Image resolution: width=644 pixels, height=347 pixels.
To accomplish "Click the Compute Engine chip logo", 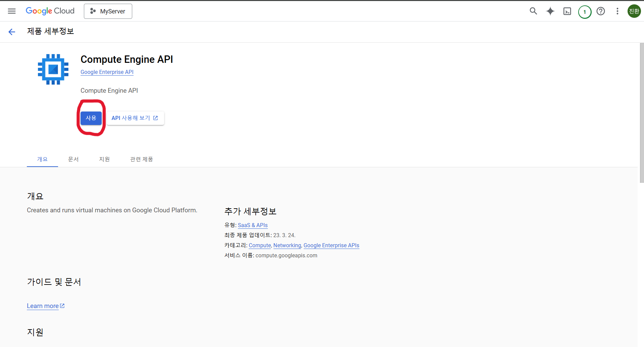I will pos(53,69).
